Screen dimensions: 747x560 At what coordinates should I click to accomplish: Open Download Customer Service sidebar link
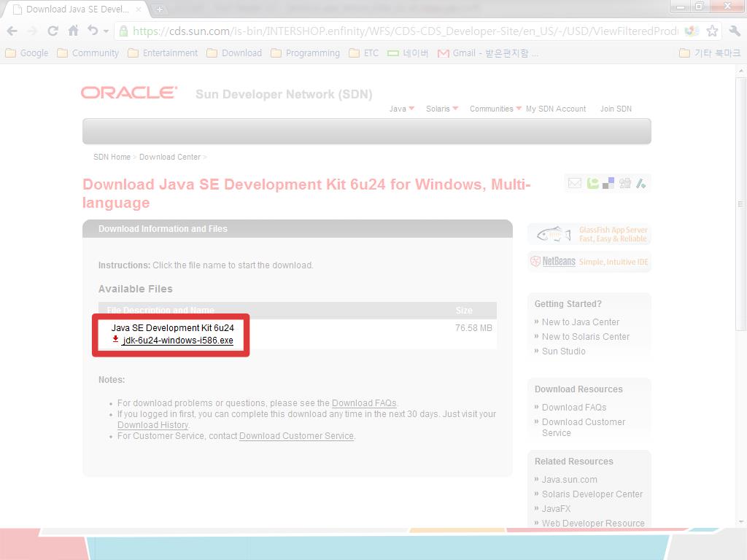(x=583, y=427)
